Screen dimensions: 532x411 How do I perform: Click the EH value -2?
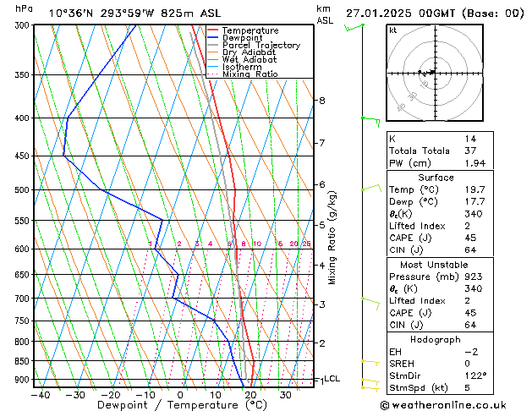tap(471, 352)
